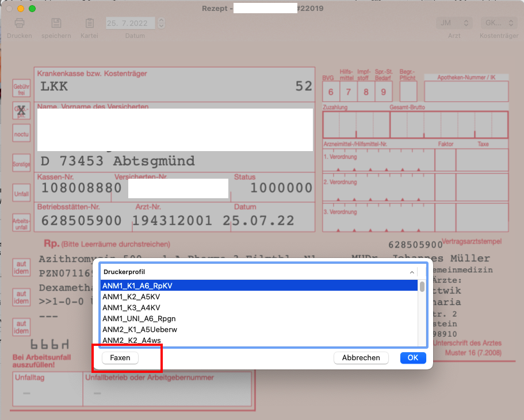Toggle the noctu checkbox
Screen dimensions: 524x420
[x=21, y=133]
